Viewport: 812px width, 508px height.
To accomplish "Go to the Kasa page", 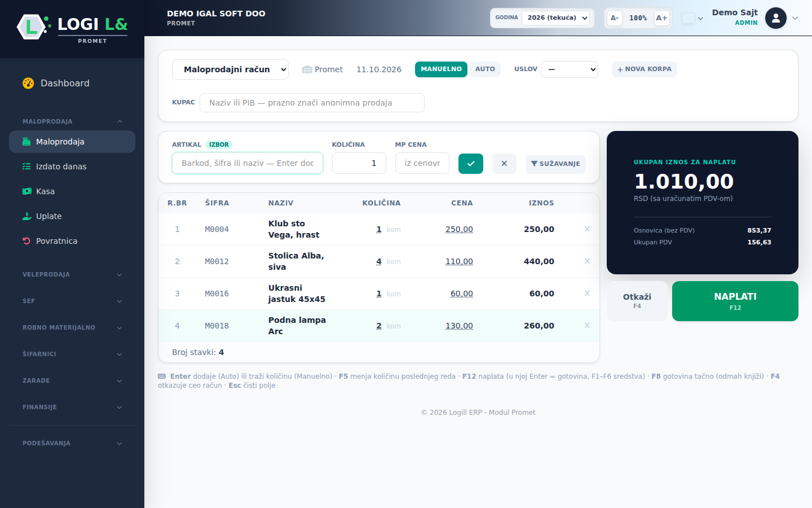I will click(x=72, y=191).
